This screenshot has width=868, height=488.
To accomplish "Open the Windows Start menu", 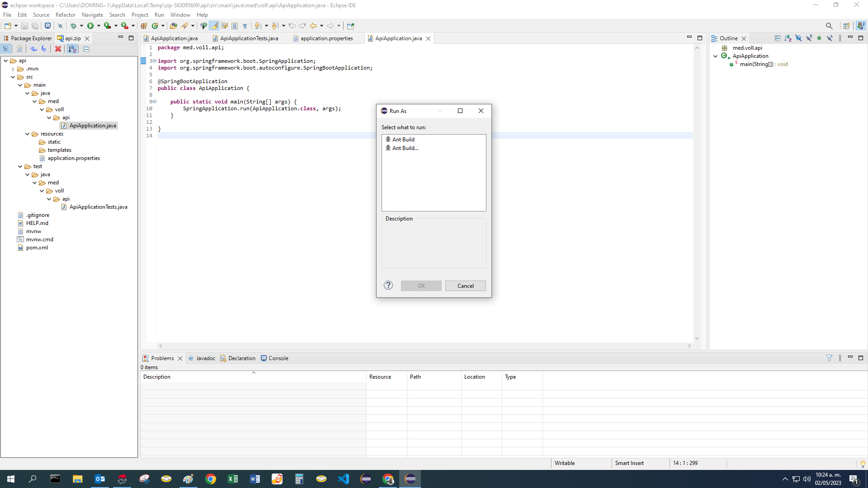I will click(11, 479).
